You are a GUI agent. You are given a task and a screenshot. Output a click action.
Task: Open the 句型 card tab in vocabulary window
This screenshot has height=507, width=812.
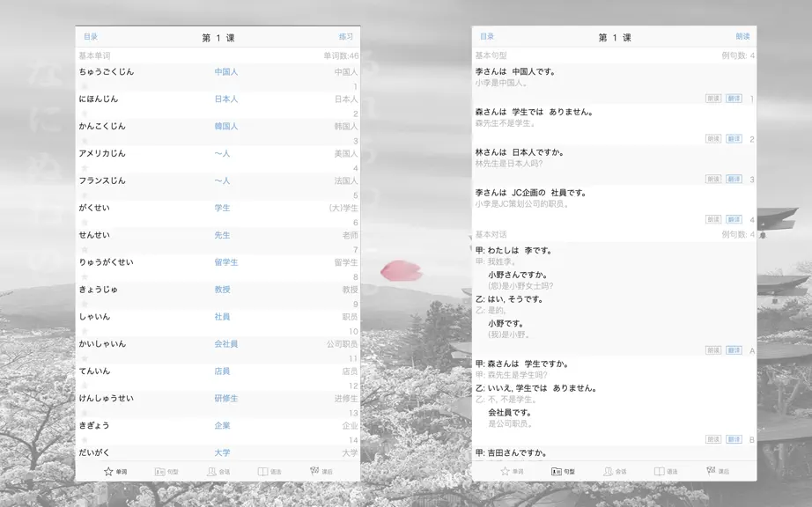166,471
